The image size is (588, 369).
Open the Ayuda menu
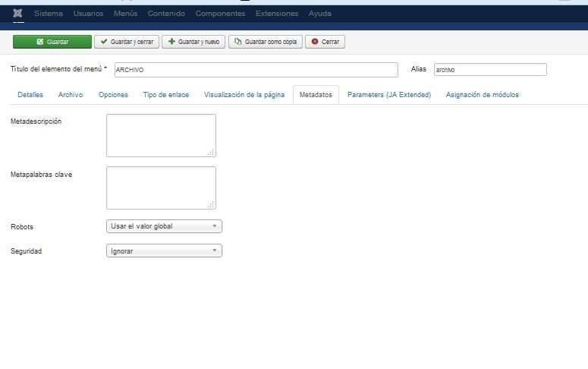[320, 14]
